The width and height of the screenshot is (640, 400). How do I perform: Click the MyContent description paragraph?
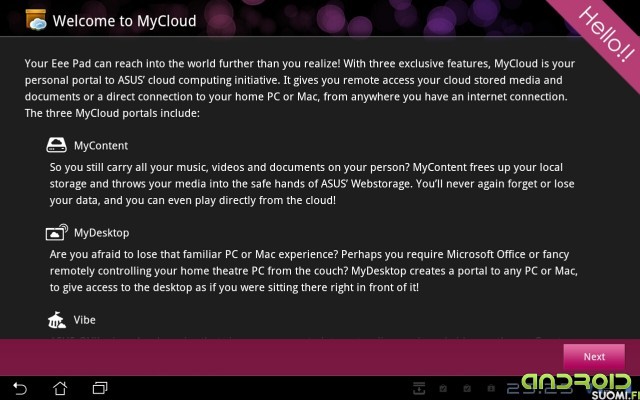tap(312, 184)
